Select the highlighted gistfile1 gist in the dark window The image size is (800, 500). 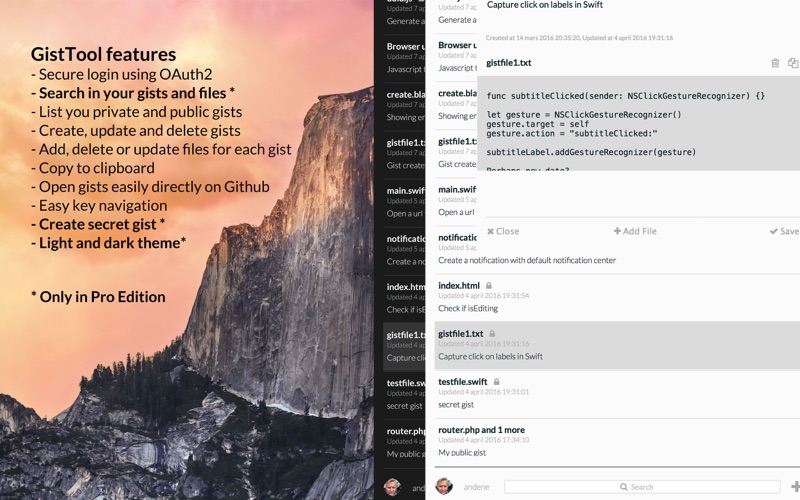pos(404,346)
